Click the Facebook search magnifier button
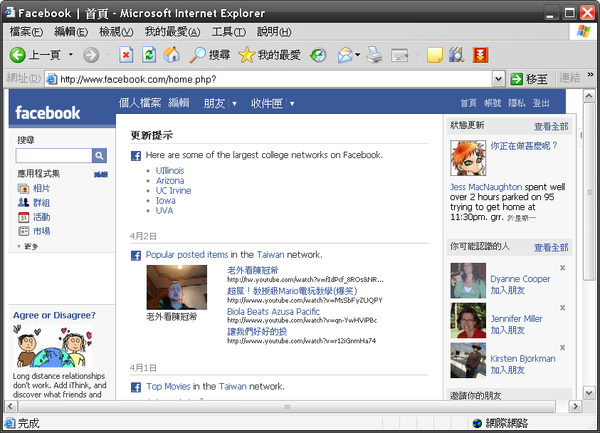The image size is (600, 433). [x=99, y=156]
